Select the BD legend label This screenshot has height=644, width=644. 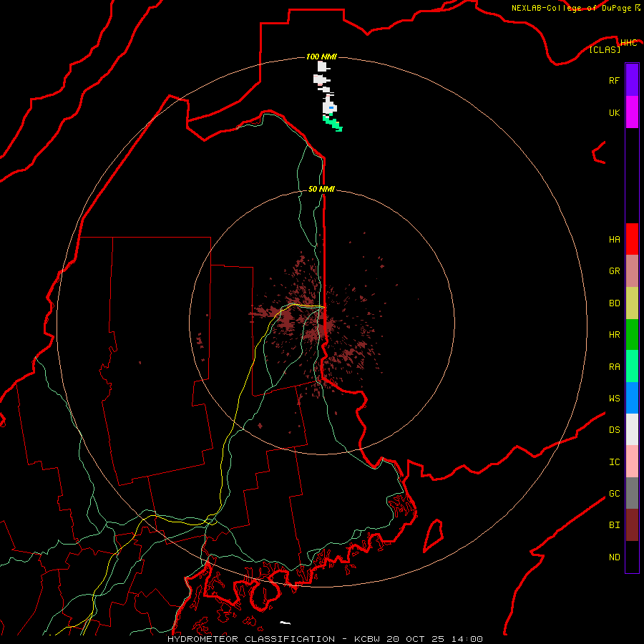(614, 303)
